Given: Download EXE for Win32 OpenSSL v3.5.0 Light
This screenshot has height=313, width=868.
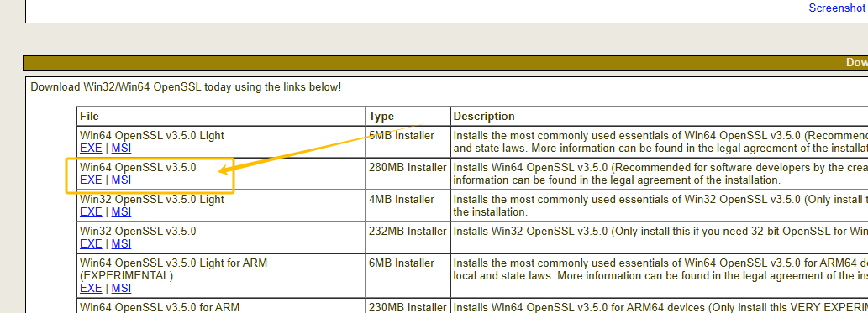Looking at the screenshot, I should tap(91, 211).
